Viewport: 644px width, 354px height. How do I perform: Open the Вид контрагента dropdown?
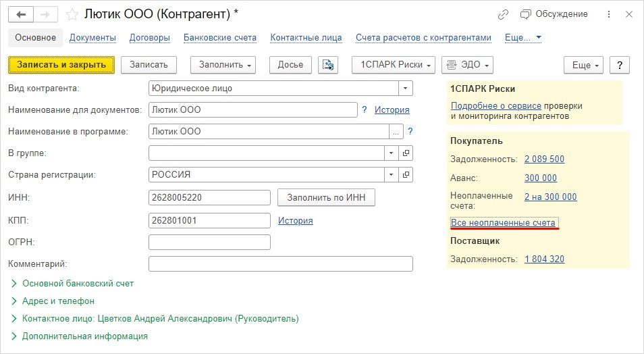406,88
